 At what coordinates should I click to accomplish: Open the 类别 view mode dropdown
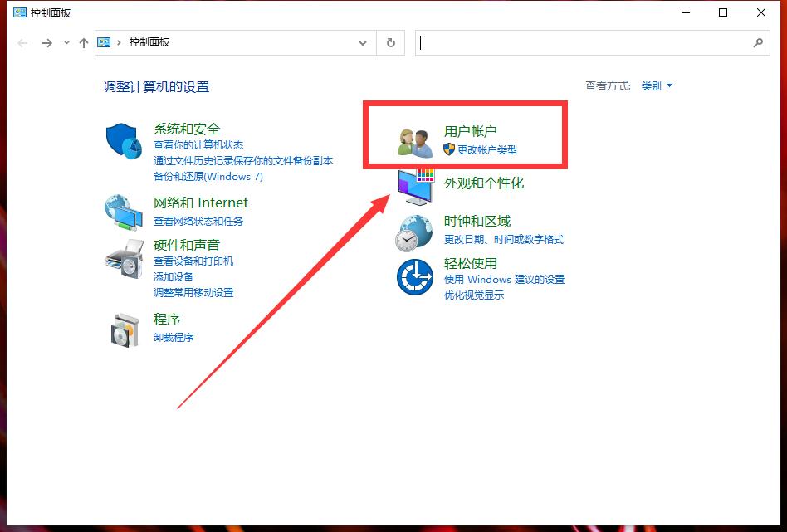[656, 85]
